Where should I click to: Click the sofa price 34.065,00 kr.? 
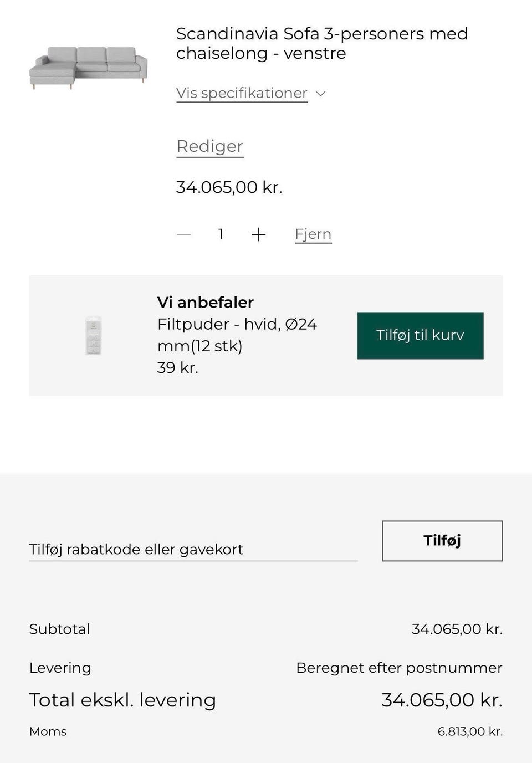229,187
